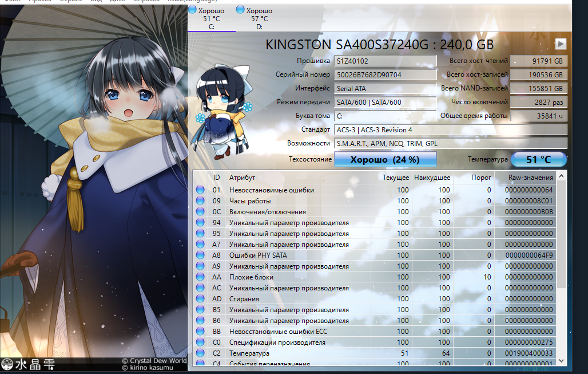Select the Часы работы attribute name

[x=250, y=201]
